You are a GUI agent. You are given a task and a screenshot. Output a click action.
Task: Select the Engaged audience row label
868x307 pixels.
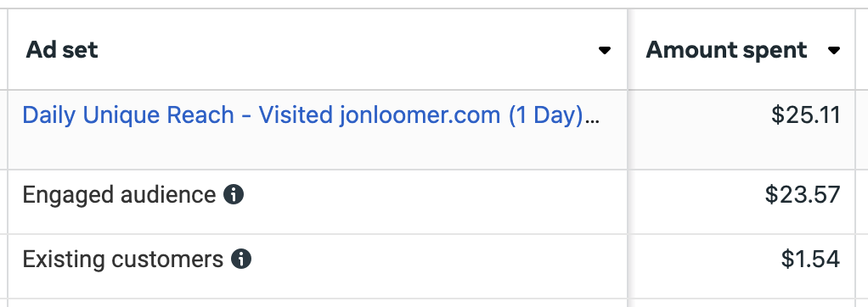119,195
